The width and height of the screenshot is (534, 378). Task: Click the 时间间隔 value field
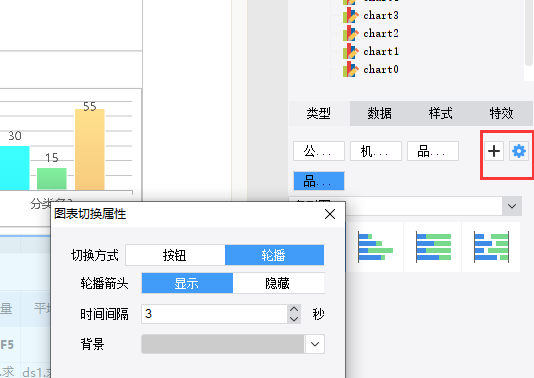tap(215, 314)
